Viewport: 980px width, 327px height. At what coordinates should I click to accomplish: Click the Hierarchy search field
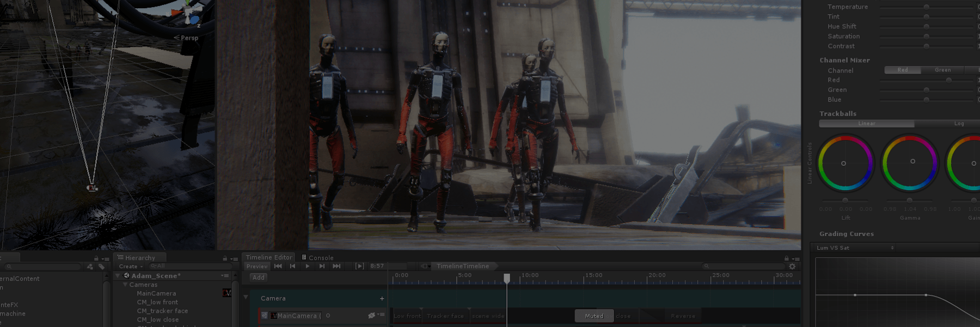point(191,267)
